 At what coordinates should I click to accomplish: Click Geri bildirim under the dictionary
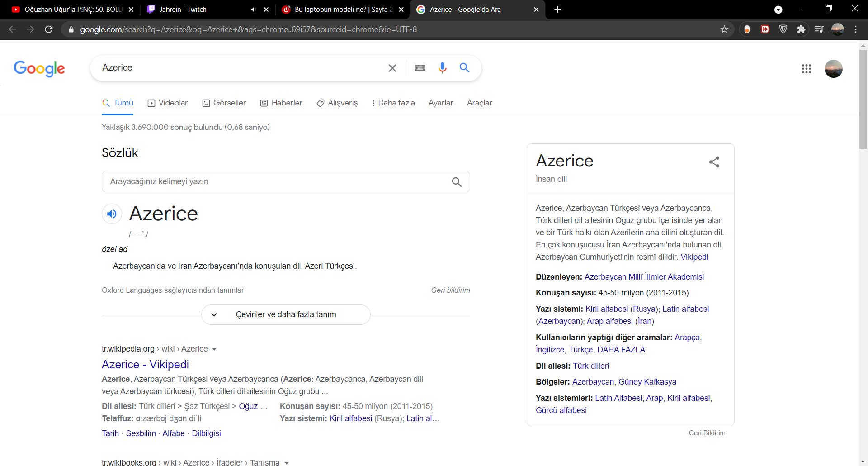click(451, 290)
